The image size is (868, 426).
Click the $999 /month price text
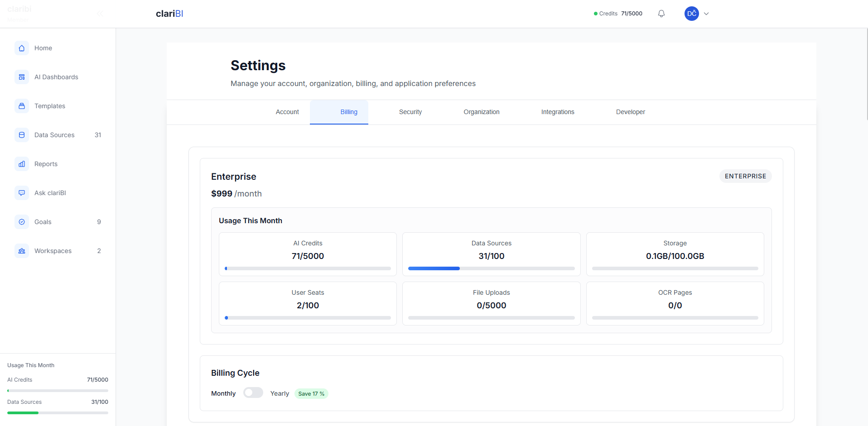(x=236, y=194)
